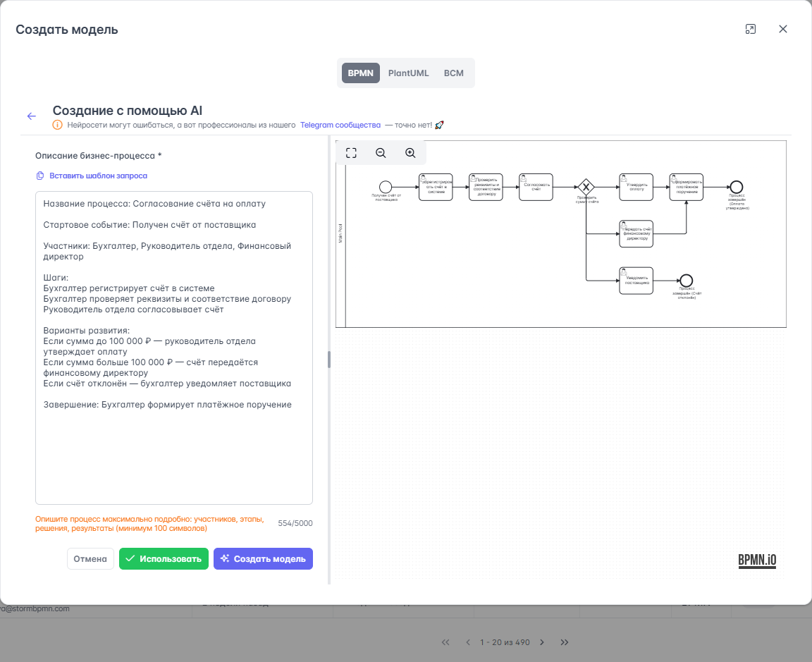Zoom in on the BPMN diagram
The height and width of the screenshot is (662, 812).
point(410,153)
